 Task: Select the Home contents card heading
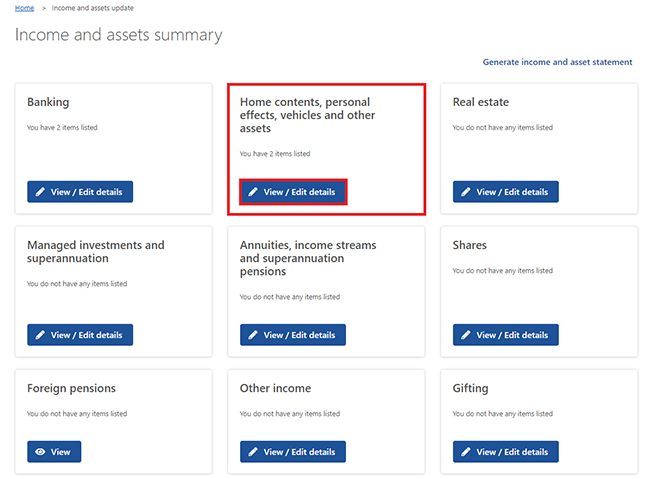click(307, 115)
